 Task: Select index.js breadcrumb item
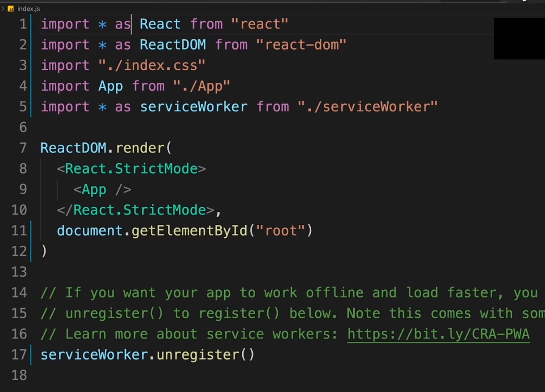tap(29, 9)
